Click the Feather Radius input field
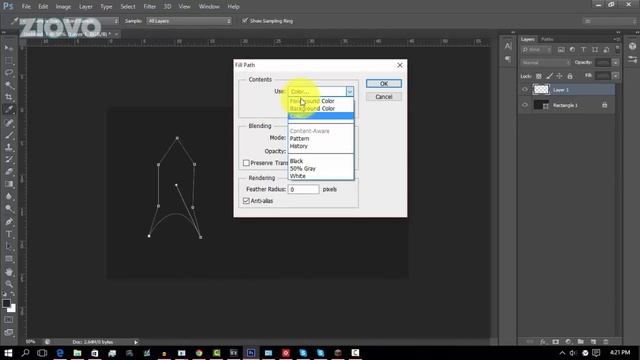 click(303, 189)
